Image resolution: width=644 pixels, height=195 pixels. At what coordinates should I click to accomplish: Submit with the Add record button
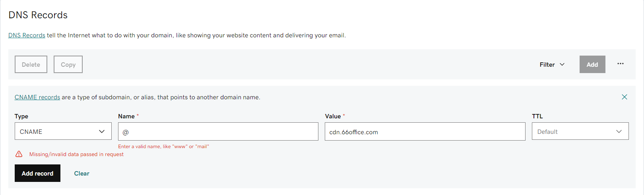(x=37, y=173)
